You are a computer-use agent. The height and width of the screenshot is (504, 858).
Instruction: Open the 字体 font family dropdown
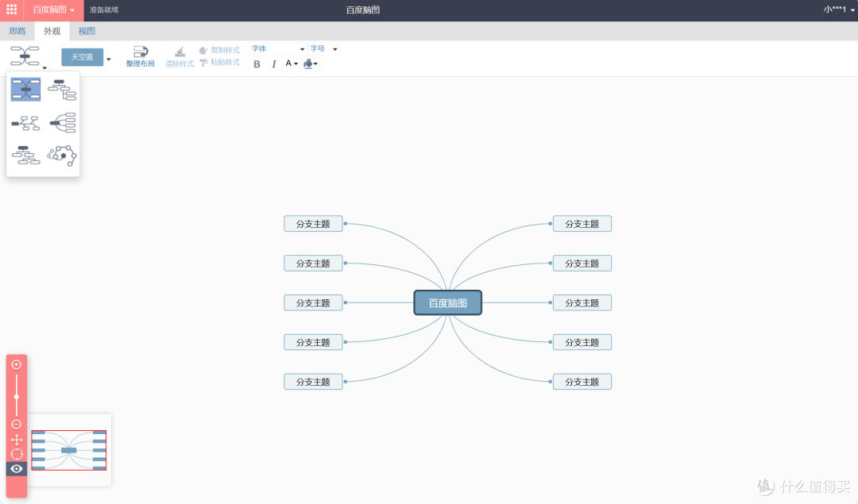point(277,48)
